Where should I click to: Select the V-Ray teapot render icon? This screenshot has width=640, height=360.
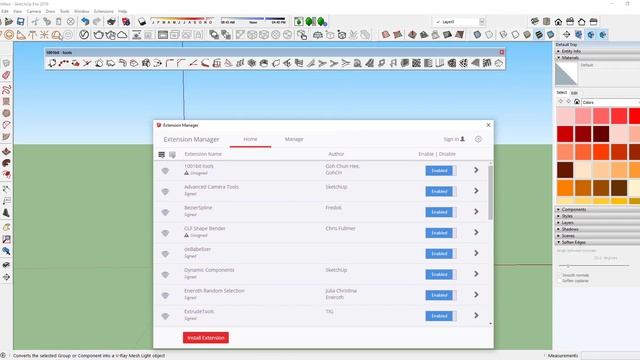[98, 35]
